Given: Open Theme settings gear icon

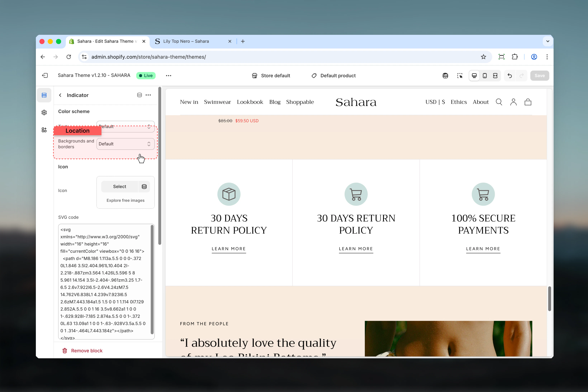Looking at the screenshot, I should [x=44, y=112].
